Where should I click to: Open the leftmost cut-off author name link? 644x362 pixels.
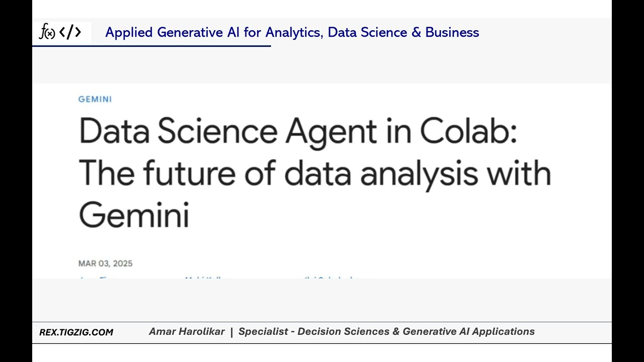pyautogui.click(x=95, y=277)
